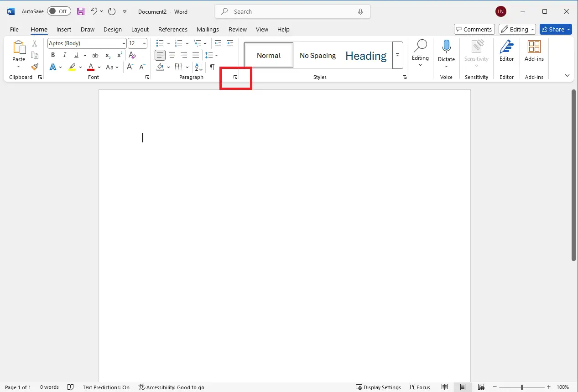
Task: Click the Sort icon in Paragraph group
Action: coord(199,67)
